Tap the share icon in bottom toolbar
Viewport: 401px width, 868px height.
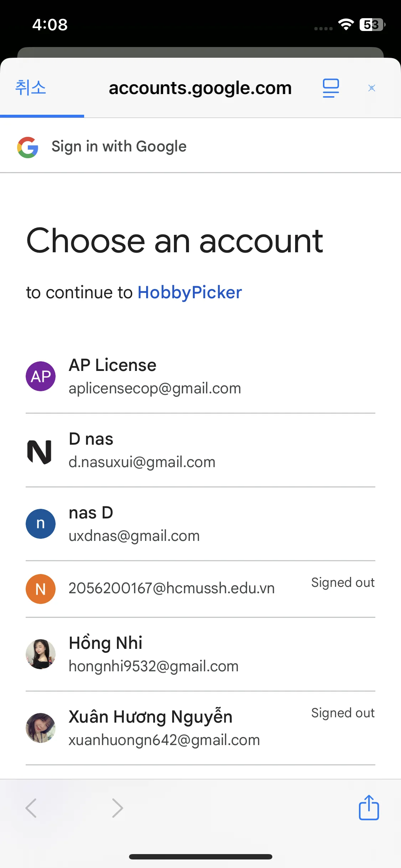pos(369,807)
